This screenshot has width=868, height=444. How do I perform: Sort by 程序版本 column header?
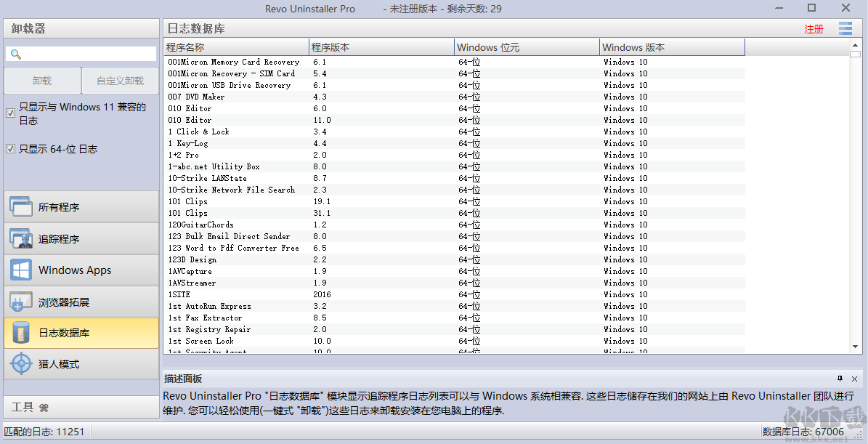coord(381,47)
